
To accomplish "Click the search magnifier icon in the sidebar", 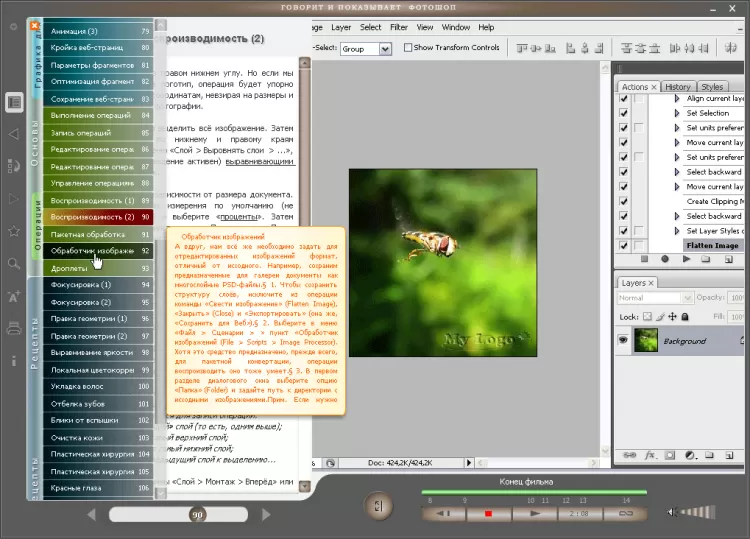I will point(14,264).
